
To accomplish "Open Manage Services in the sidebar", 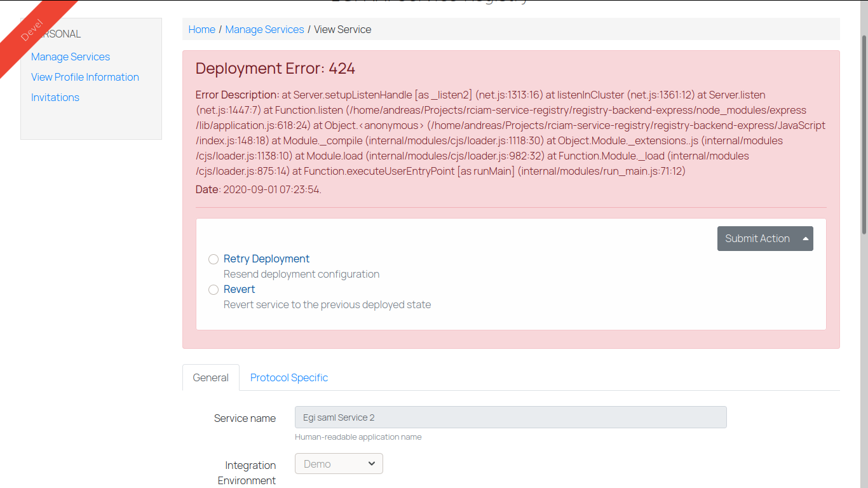I will 71,57.
